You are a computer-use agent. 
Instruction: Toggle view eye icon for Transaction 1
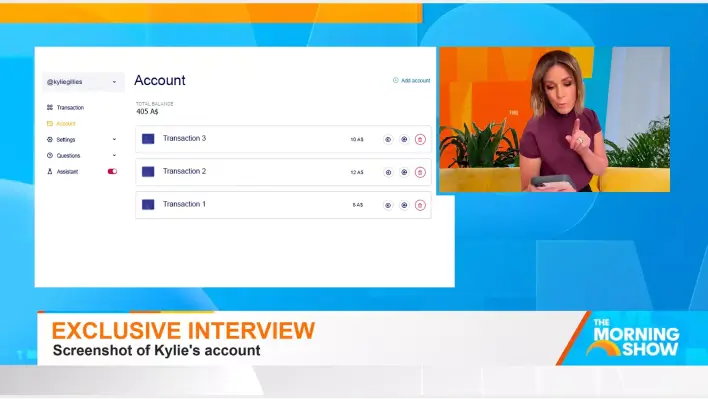point(388,205)
